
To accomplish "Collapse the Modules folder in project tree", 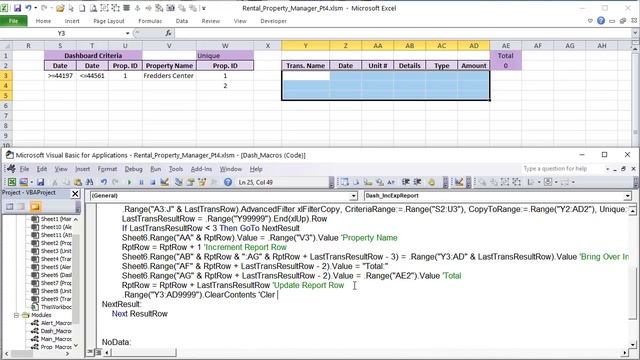I will point(16,315).
